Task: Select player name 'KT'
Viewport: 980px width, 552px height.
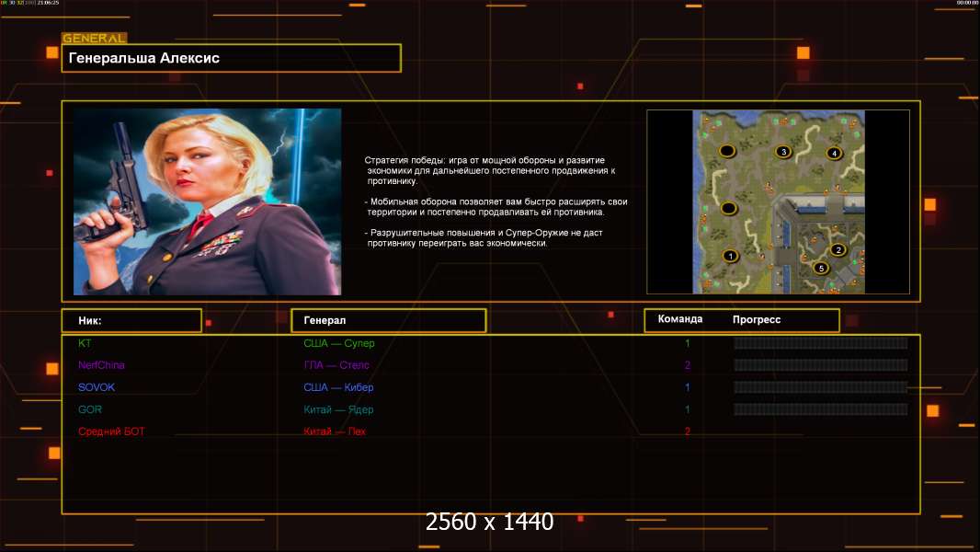Action: pos(85,343)
